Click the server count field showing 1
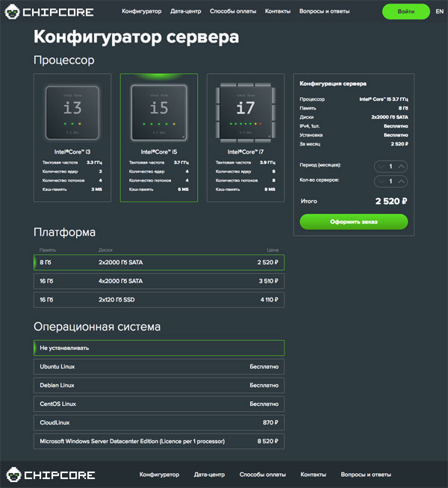Viewport: 448px width, 488px height. [x=391, y=181]
